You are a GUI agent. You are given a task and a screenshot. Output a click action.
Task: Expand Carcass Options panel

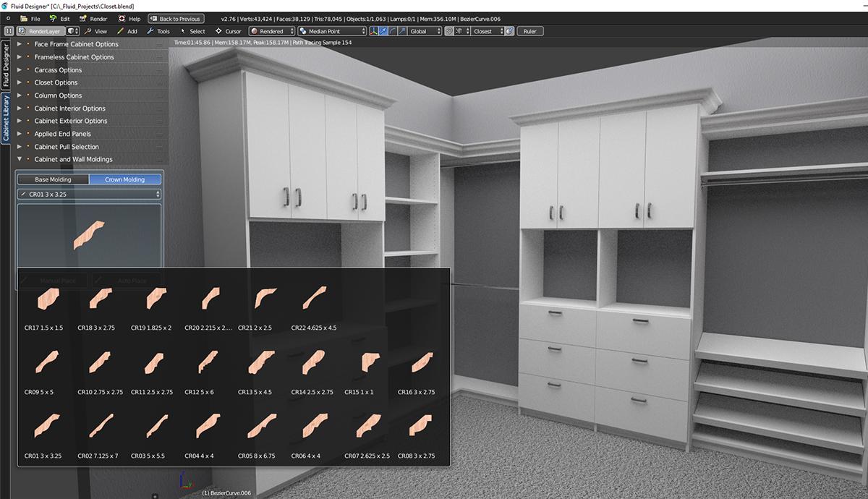pyautogui.click(x=90, y=70)
